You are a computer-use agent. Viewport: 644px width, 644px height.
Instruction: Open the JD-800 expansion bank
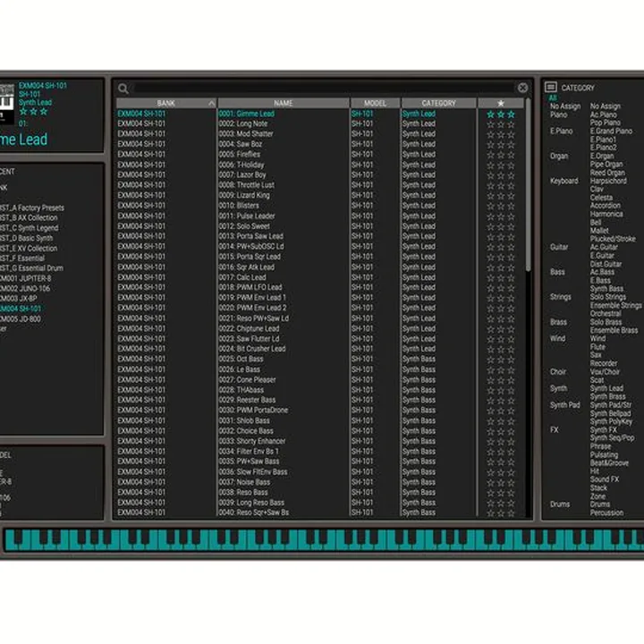click(x=21, y=318)
